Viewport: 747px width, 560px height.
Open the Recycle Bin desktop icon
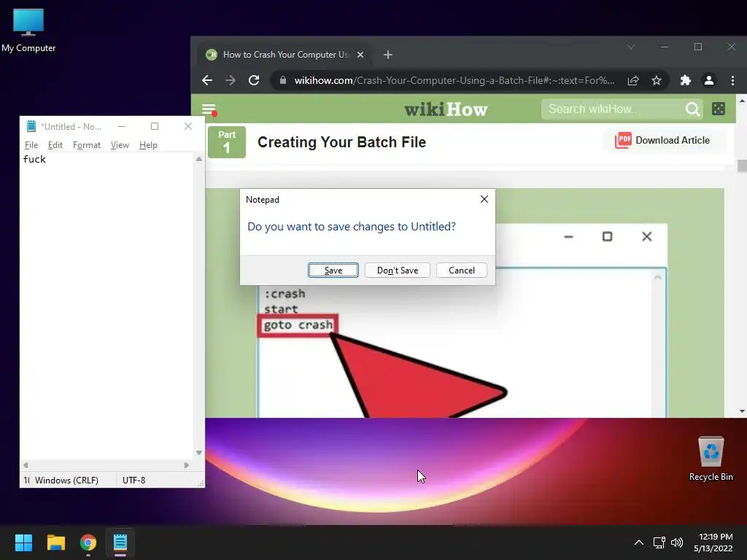point(711,459)
